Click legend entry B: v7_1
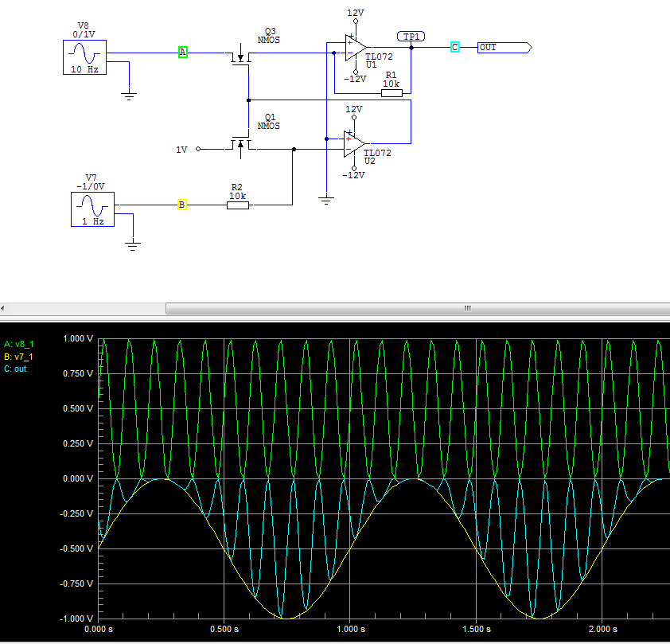Image resolution: width=670 pixels, height=644 pixels. coord(18,357)
